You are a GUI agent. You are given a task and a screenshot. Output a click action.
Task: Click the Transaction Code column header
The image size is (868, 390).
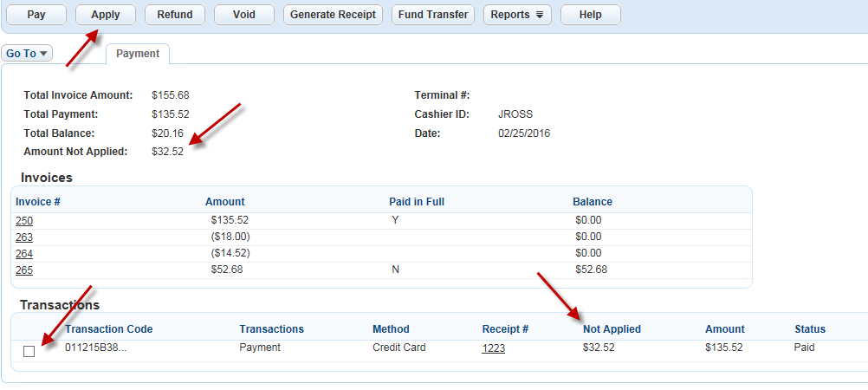(x=108, y=329)
